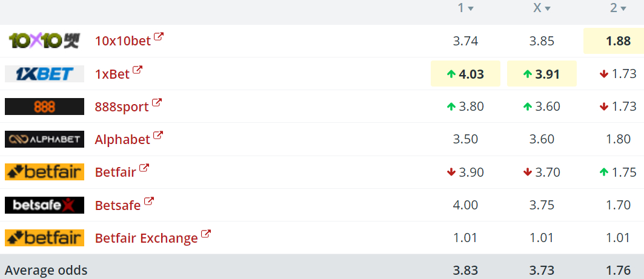Open the 1xBet bookmaker link

pyautogui.click(x=112, y=74)
